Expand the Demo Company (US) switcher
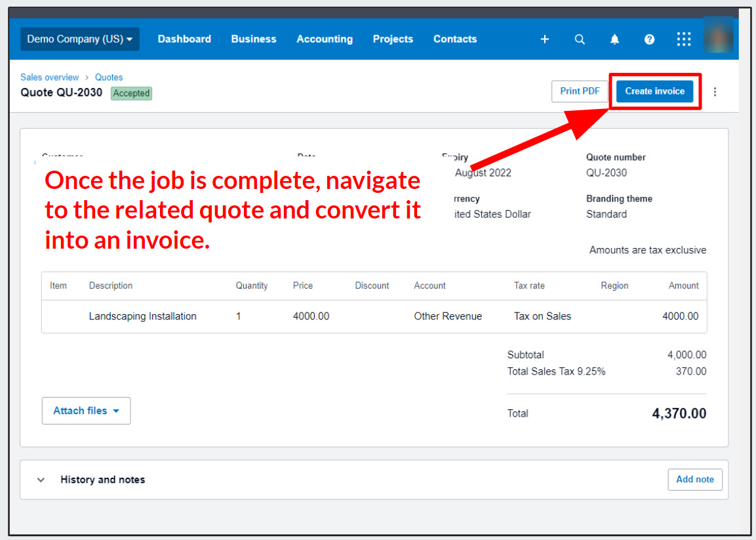This screenshot has width=756, height=540. pyautogui.click(x=79, y=39)
